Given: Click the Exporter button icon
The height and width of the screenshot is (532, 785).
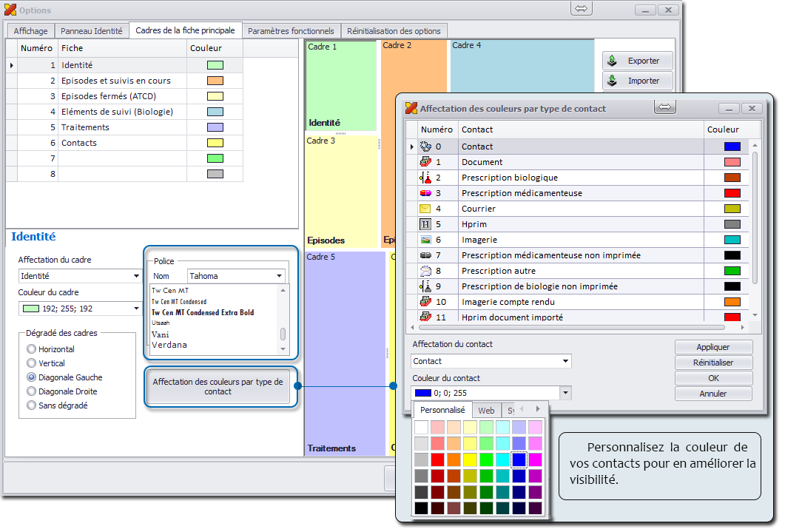Looking at the screenshot, I should (x=613, y=61).
